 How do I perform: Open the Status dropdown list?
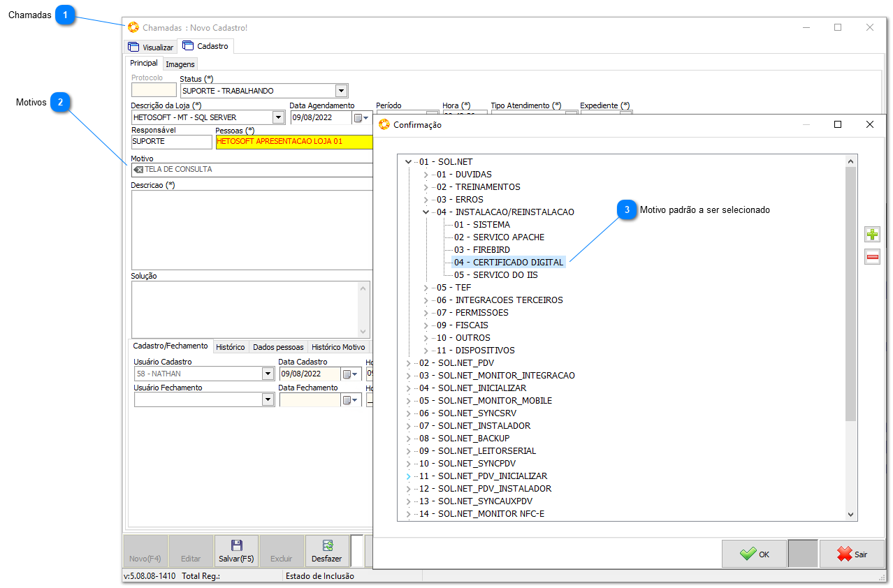click(x=341, y=91)
